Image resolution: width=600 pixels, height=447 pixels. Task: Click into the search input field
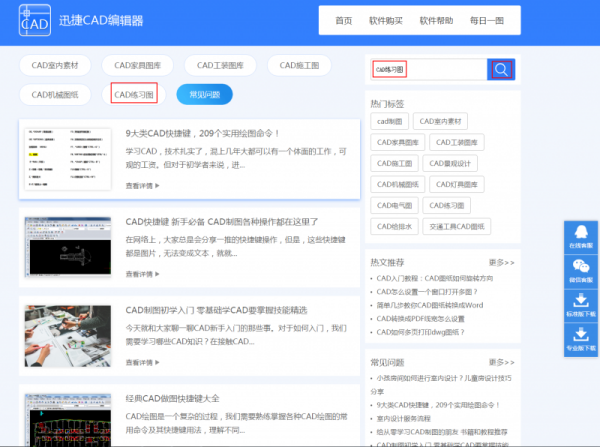pos(426,70)
